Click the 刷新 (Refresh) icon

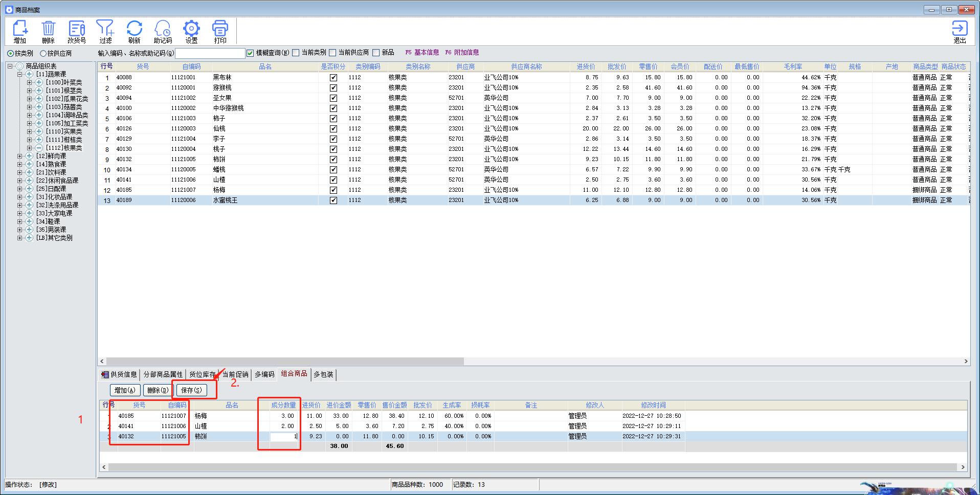point(134,32)
